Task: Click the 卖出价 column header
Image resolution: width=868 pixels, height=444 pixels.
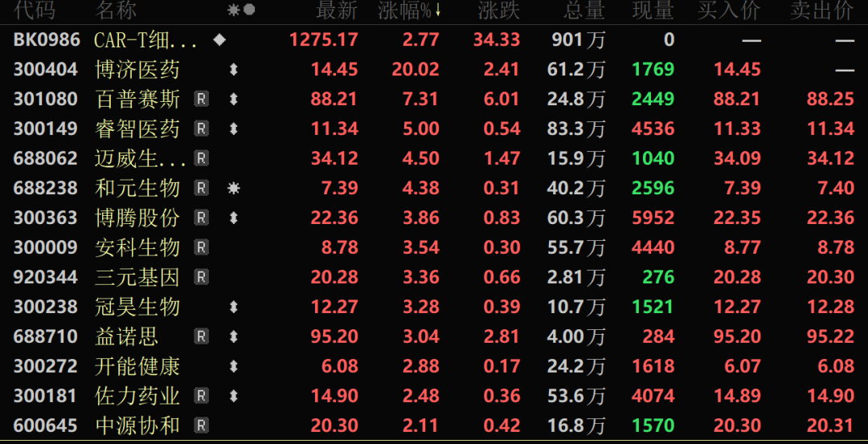Action: pyautogui.click(x=822, y=10)
